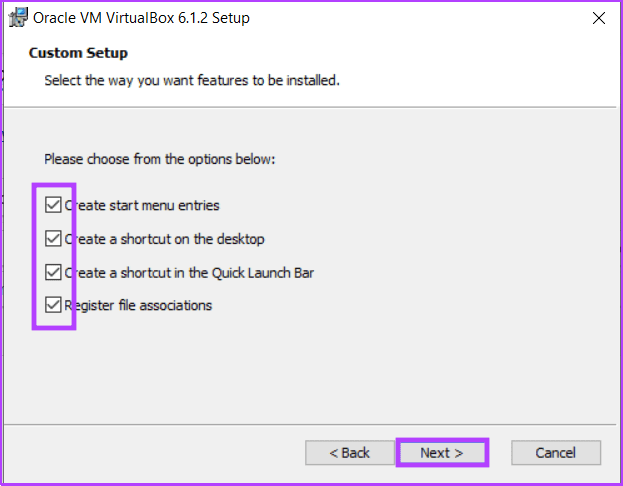Uncheck the Create start menu entries checkbox
The height and width of the screenshot is (486, 623).
pos(53,205)
